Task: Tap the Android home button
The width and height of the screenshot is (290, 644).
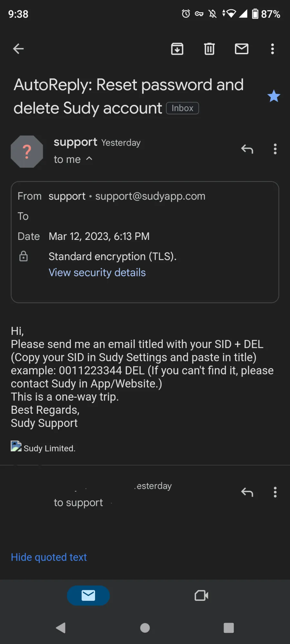Action: point(145,628)
